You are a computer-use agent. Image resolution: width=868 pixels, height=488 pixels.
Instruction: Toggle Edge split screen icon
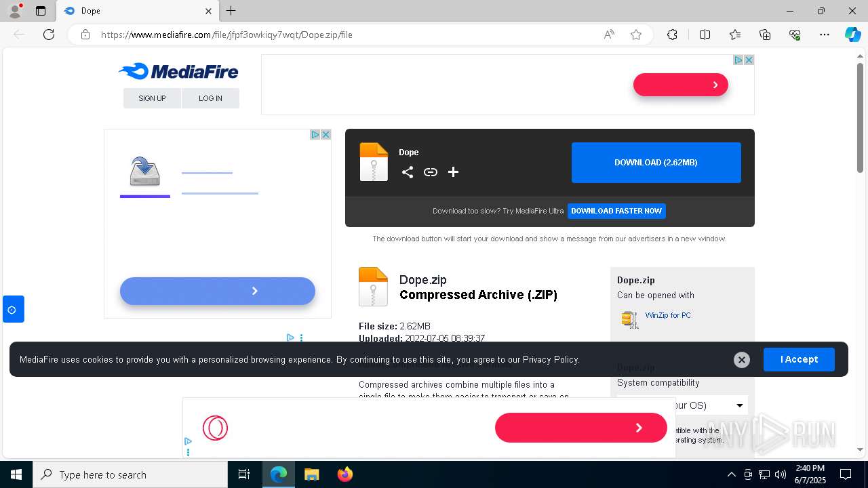pos(705,35)
